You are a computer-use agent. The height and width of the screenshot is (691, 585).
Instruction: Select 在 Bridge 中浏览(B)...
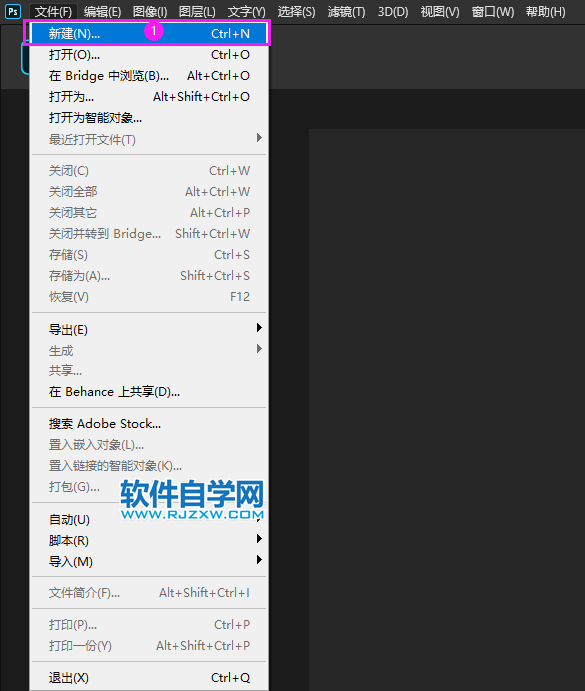(149, 76)
